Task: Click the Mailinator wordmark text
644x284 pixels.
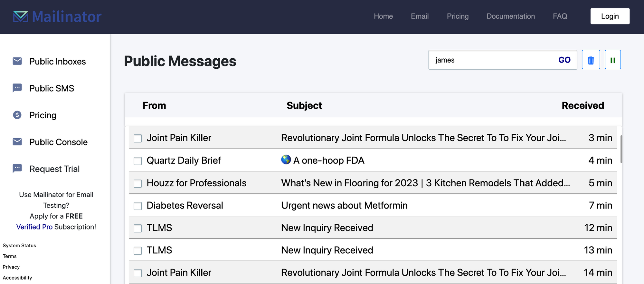Action: tap(67, 16)
